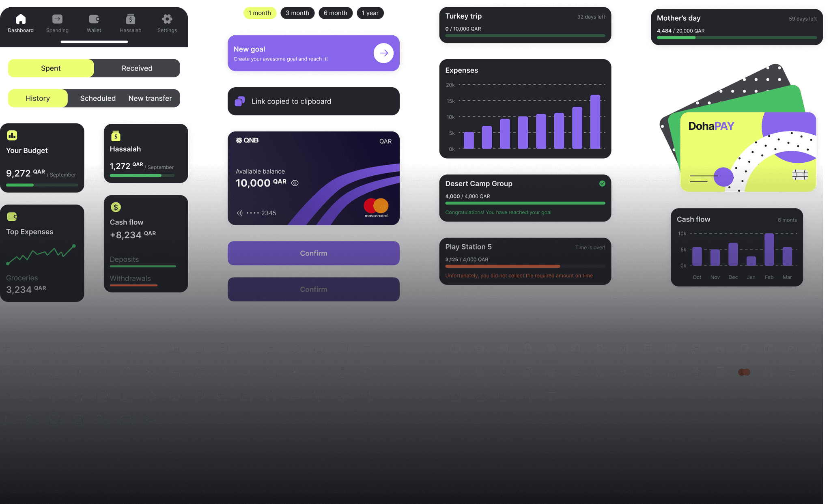Choose the 1 year filter
Viewport: 831px width, 504px height.
[370, 13]
